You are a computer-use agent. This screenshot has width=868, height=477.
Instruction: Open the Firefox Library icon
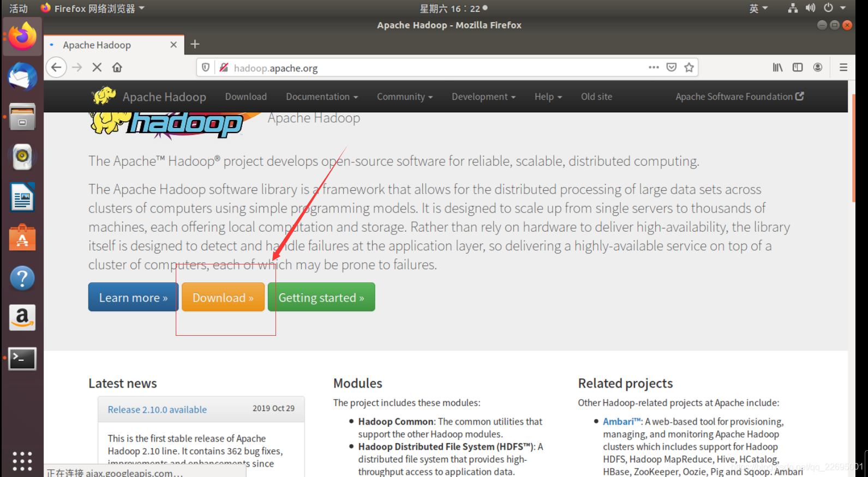coord(777,67)
